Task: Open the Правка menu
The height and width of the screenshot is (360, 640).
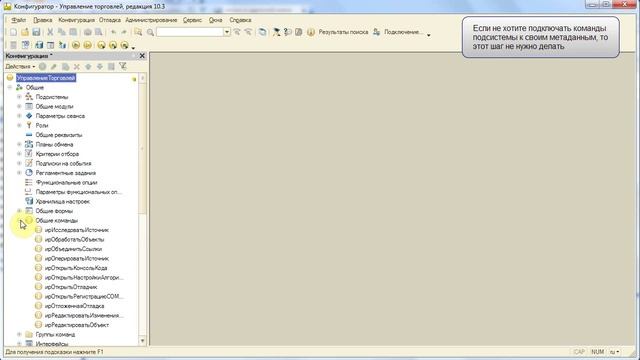Action: point(42,20)
